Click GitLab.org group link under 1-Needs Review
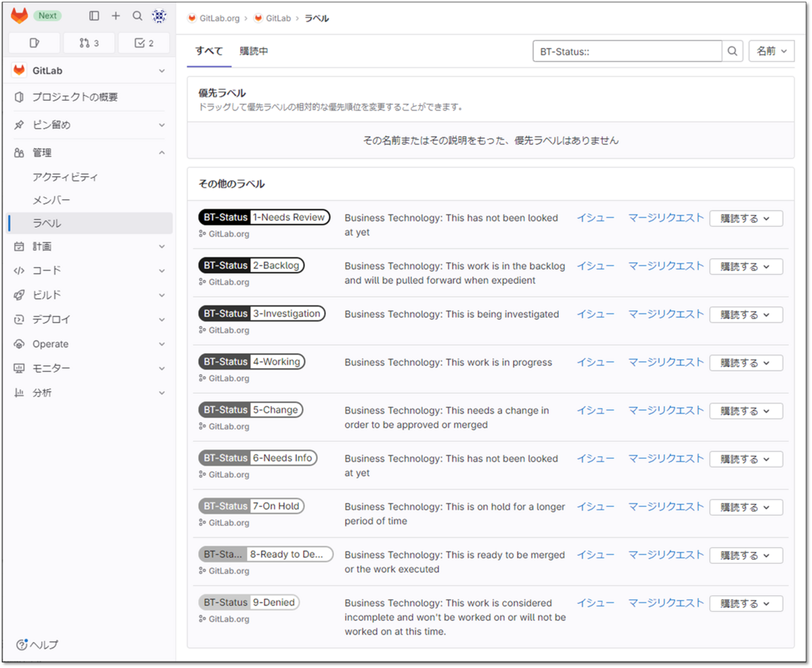This screenshot has height=668, width=812. [x=229, y=234]
